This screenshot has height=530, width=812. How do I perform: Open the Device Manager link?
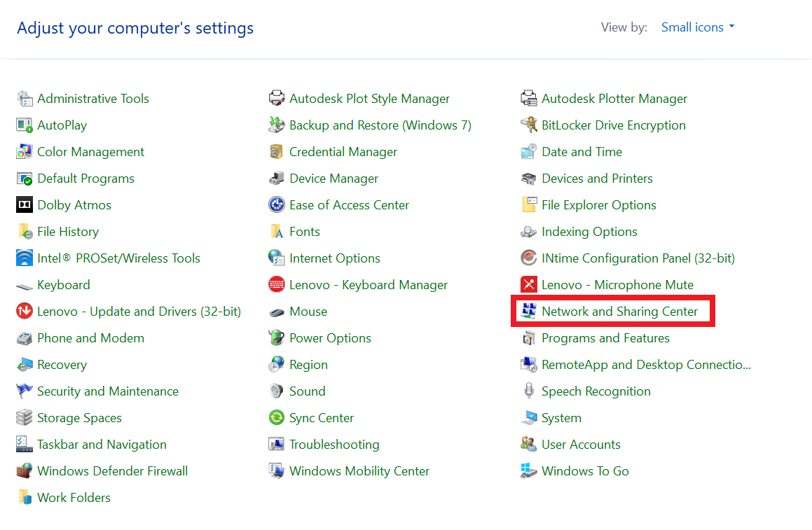tap(333, 179)
